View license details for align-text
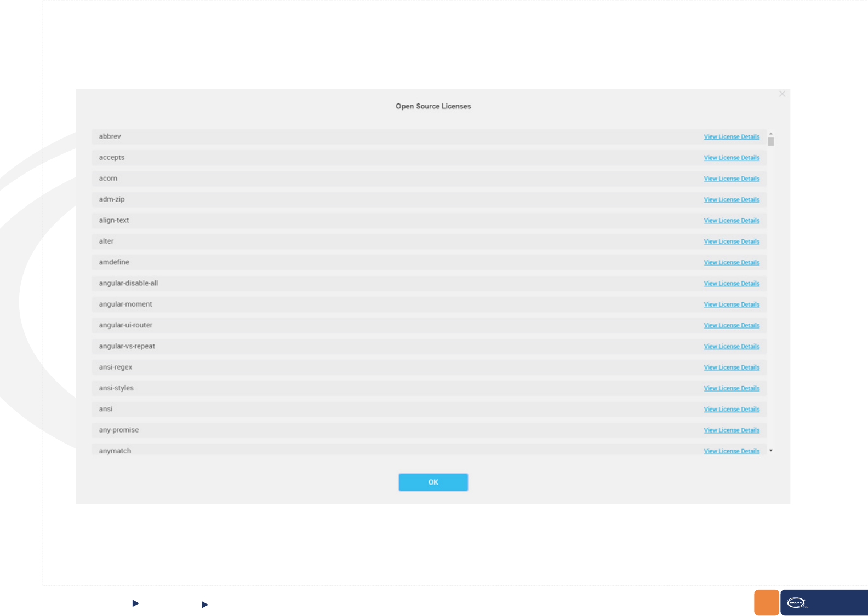The height and width of the screenshot is (616, 868). (x=732, y=221)
